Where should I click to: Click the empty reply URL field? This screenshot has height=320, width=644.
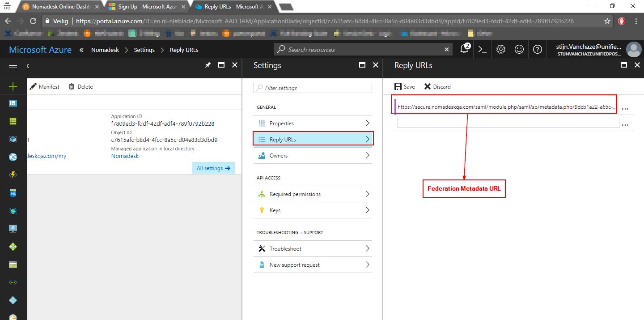click(x=508, y=123)
